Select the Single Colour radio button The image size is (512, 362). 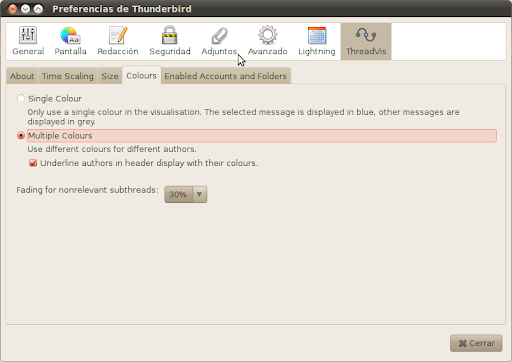[21, 98]
